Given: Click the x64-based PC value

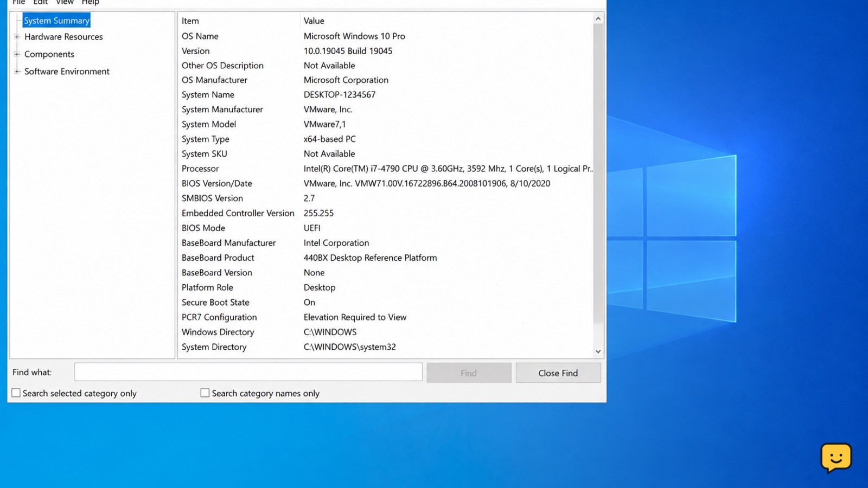Looking at the screenshot, I should pos(330,139).
